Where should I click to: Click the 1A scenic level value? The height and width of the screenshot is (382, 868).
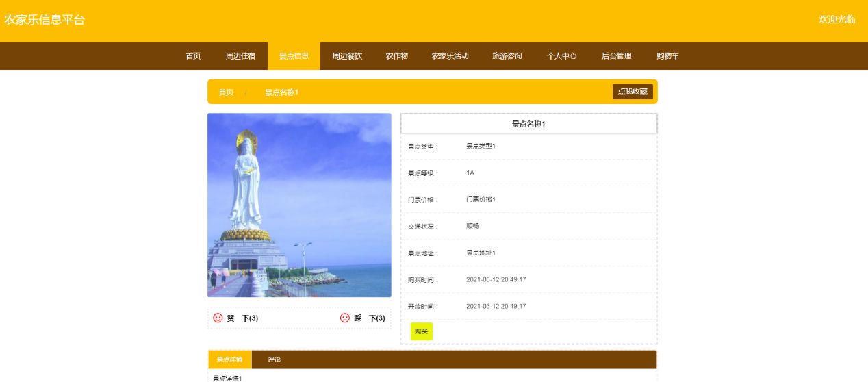point(470,173)
